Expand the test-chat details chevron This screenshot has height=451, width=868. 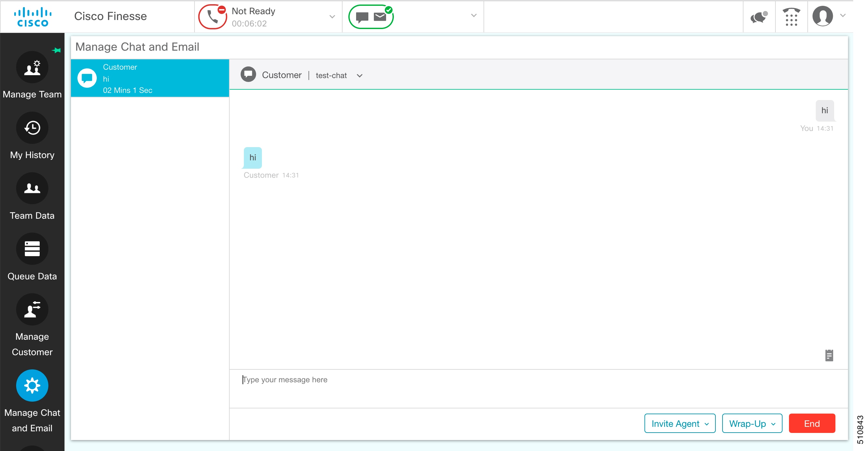tap(360, 76)
